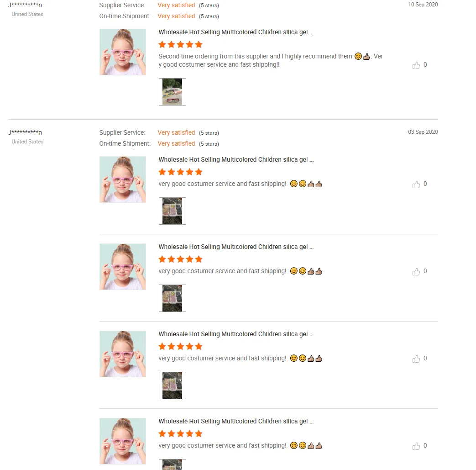
Task: Open attached photo in first 03 Sep review
Action: click(173, 211)
